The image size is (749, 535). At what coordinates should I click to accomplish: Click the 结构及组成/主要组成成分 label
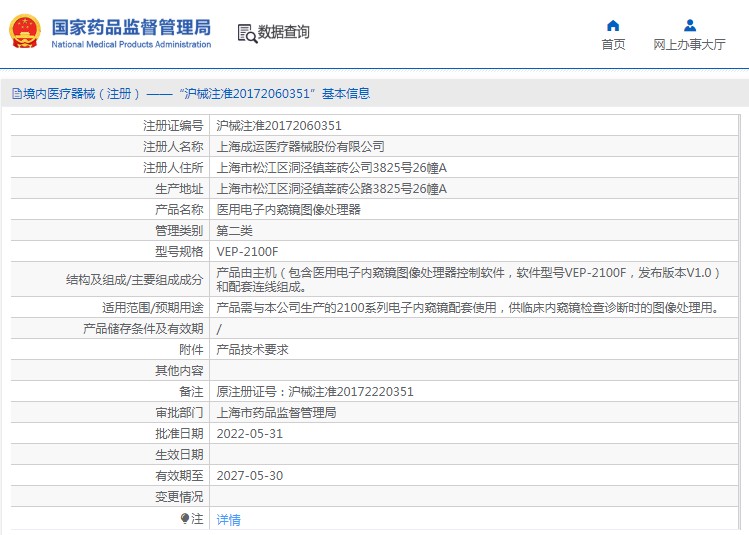(x=135, y=279)
